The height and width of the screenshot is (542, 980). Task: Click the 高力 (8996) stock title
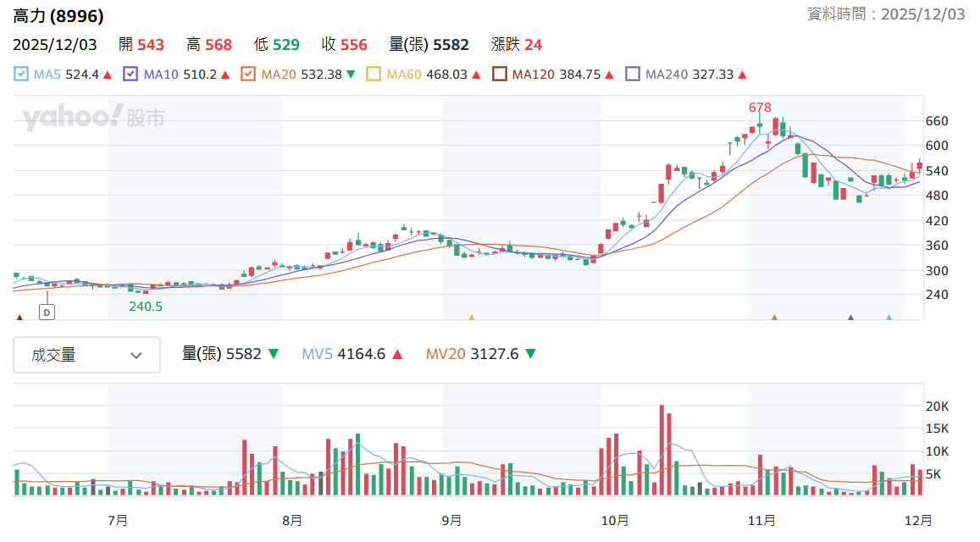point(58,15)
